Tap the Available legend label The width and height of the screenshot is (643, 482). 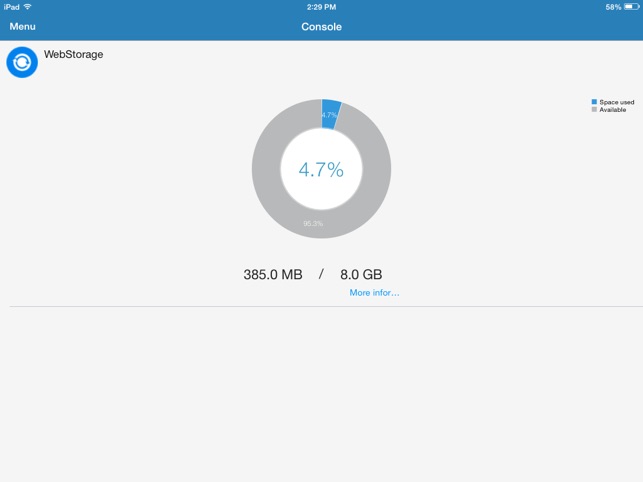613,110
